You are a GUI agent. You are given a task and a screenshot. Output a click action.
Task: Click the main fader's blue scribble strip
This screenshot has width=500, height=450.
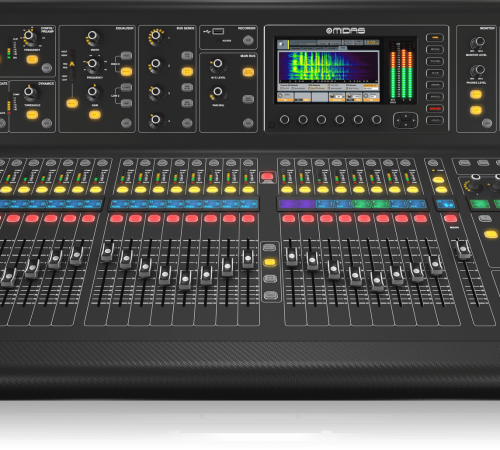446,204
